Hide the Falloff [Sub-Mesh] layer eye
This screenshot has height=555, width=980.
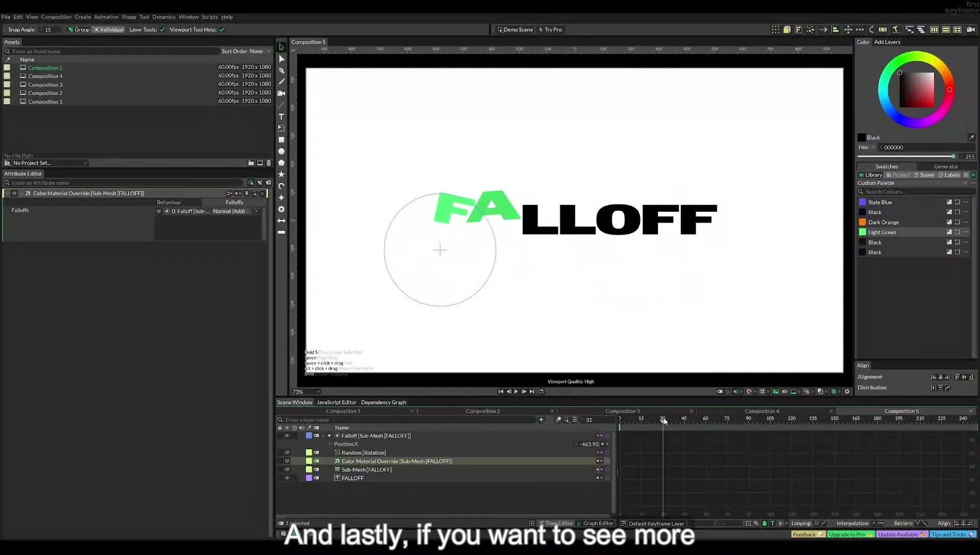pos(287,436)
